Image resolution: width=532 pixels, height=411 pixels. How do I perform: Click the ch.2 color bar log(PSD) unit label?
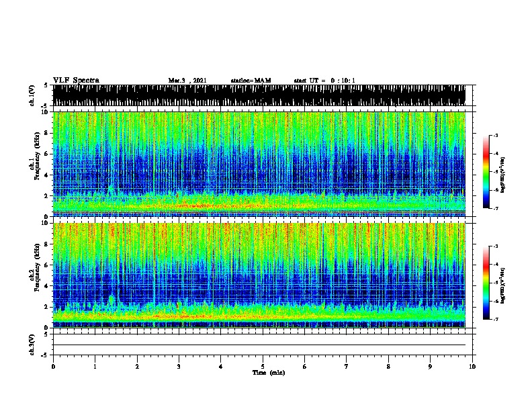click(x=502, y=285)
